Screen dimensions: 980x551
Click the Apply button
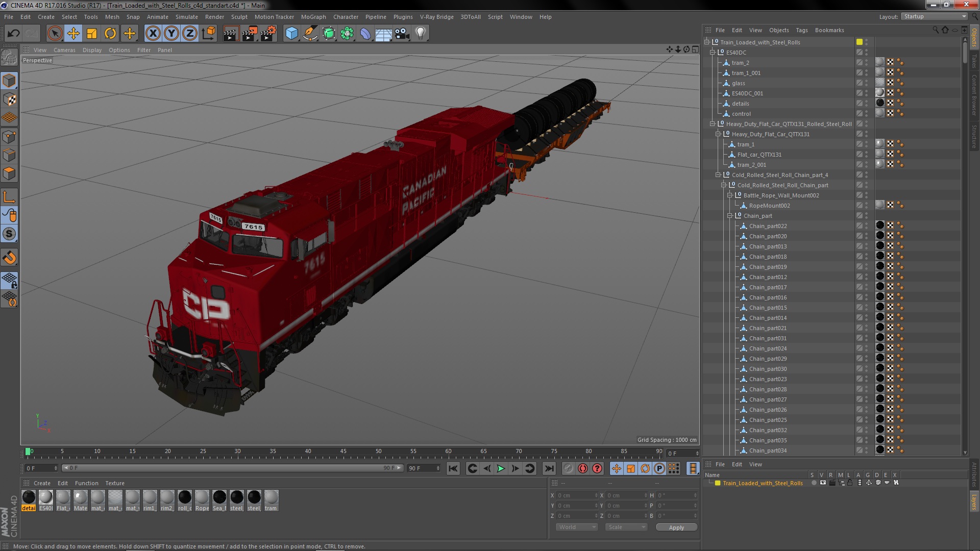click(676, 528)
